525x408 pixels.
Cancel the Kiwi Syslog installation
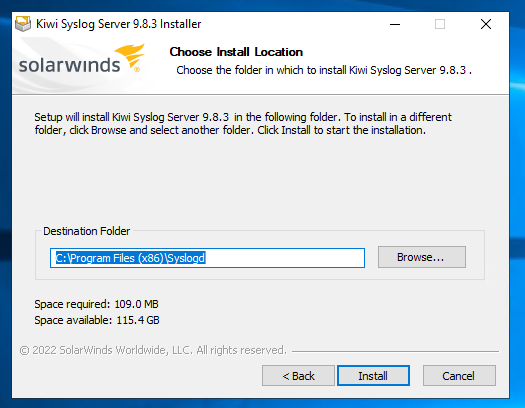click(459, 376)
